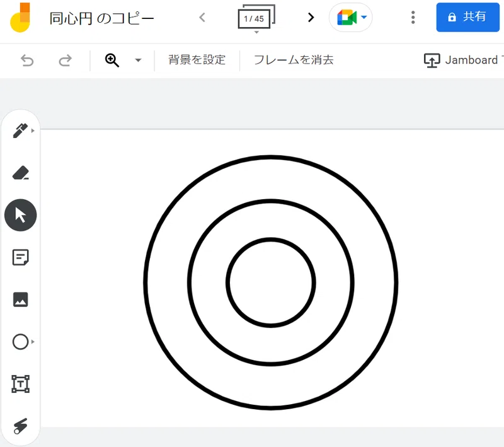Click the jam title 同心円 のコピー

(x=102, y=18)
